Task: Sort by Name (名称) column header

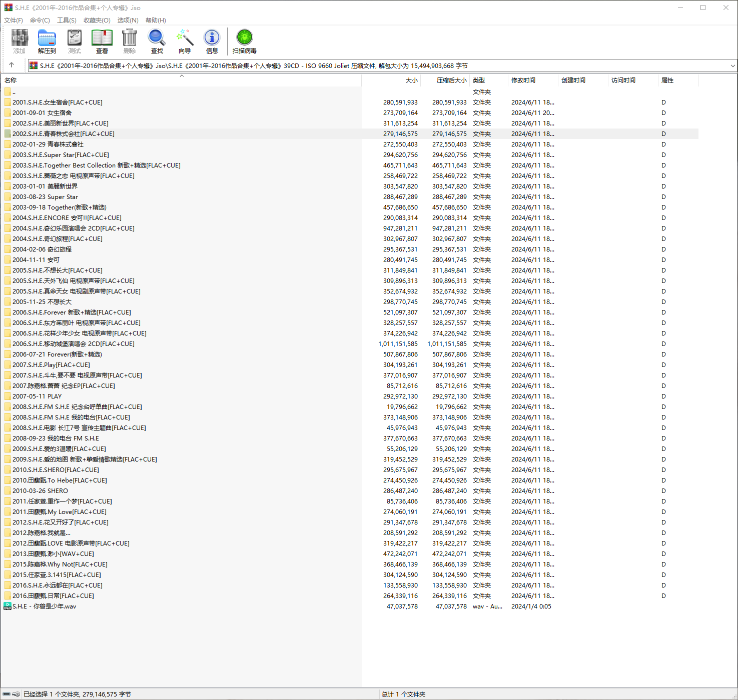Action: 181,80
